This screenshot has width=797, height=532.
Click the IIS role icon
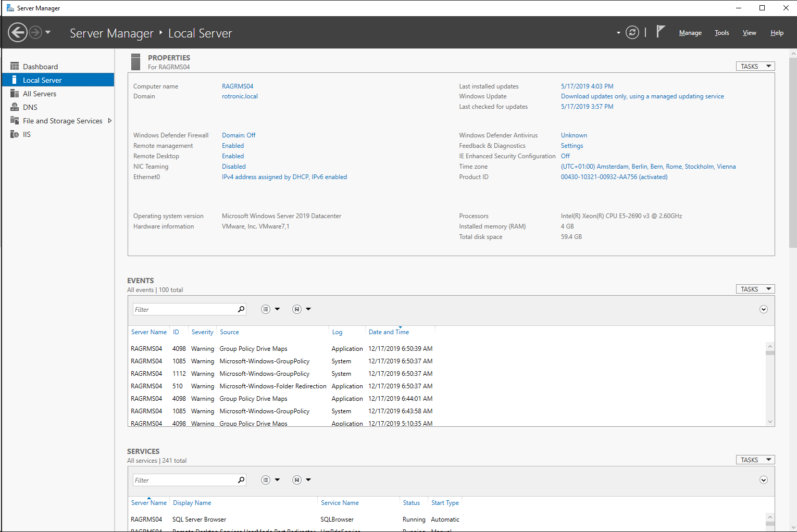(15, 134)
